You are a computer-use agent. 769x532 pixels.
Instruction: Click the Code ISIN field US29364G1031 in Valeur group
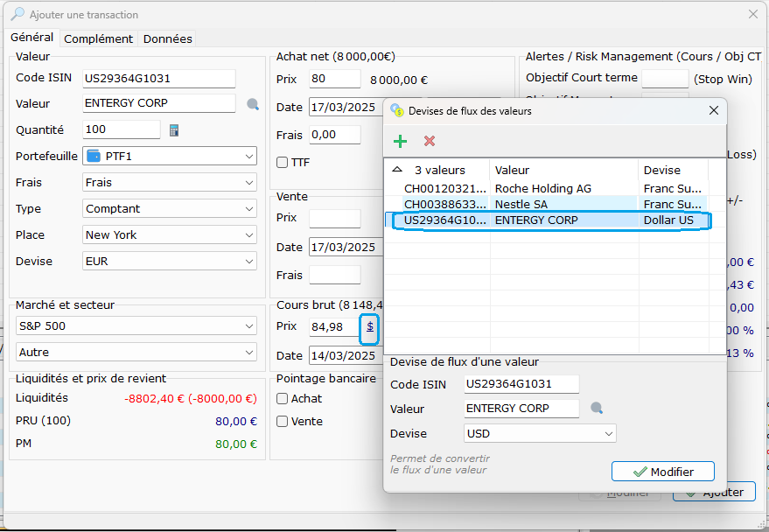pyautogui.click(x=159, y=79)
